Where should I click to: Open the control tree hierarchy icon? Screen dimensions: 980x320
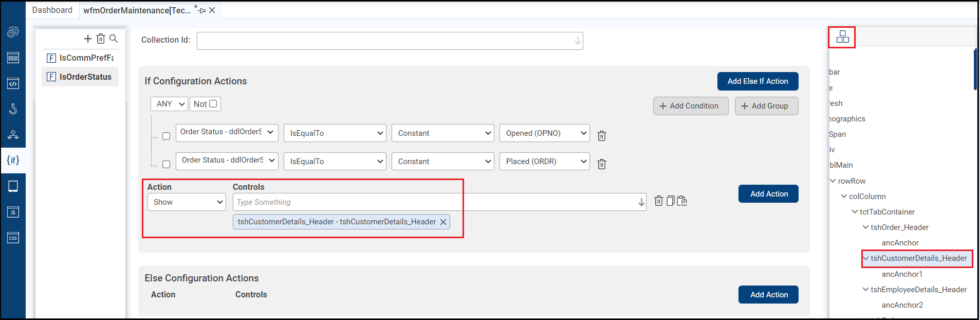click(842, 37)
